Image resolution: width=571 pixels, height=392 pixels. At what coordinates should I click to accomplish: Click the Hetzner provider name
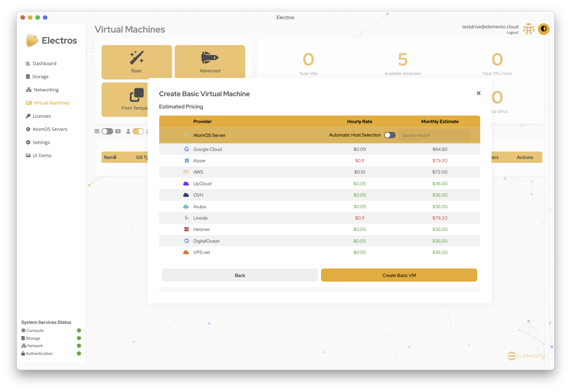pos(201,229)
